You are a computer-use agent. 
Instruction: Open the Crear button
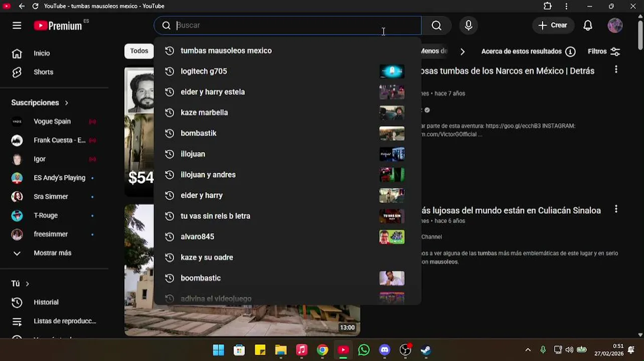553,26
